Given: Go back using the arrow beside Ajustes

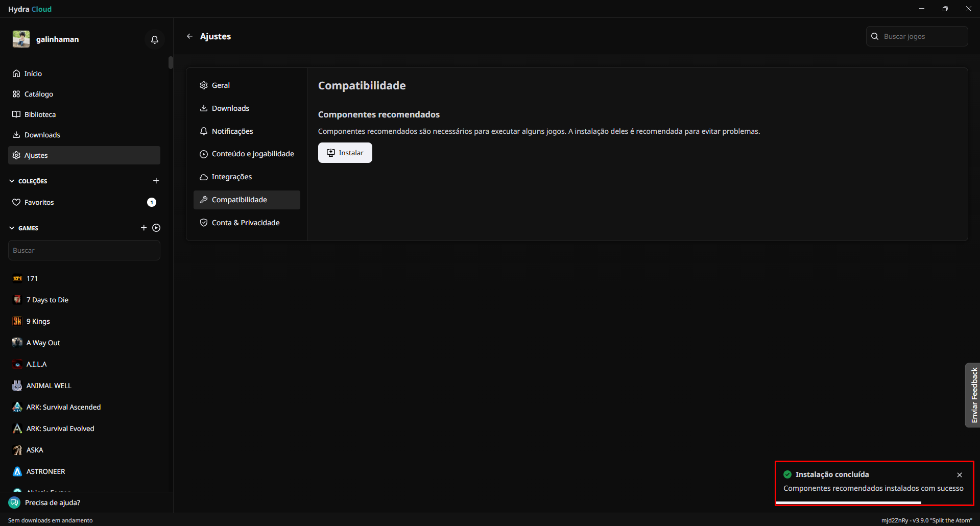Looking at the screenshot, I should tap(189, 36).
